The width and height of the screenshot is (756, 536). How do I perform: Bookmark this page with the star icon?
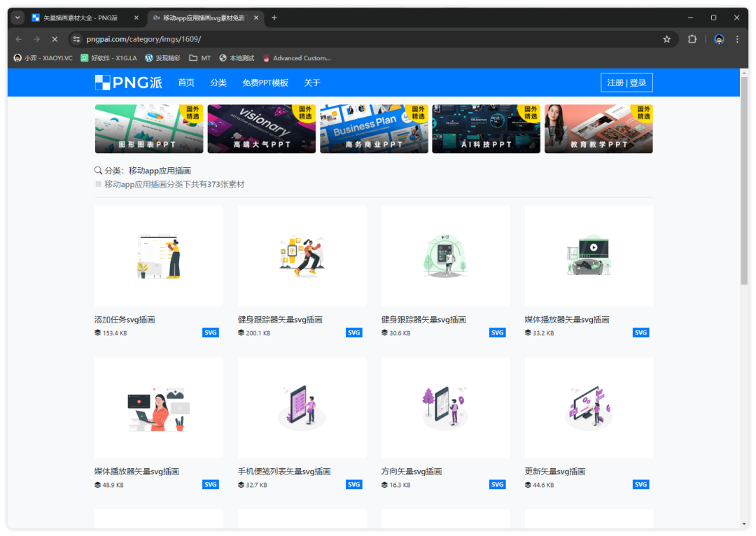point(666,39)
